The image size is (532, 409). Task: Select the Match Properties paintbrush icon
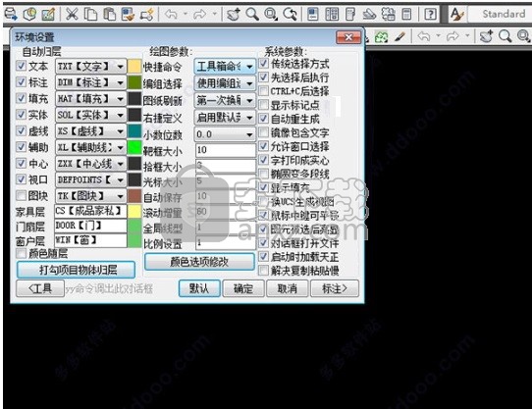point(128,15)
